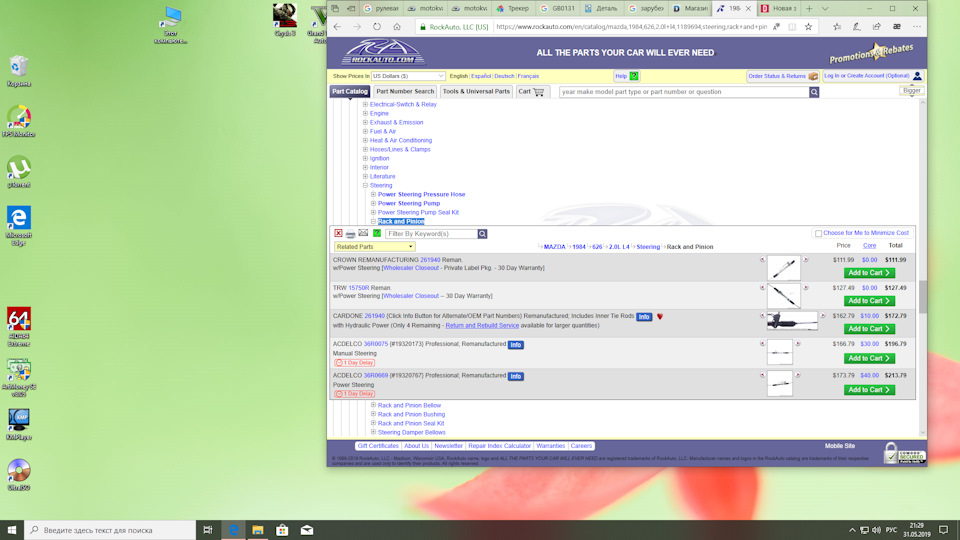Open Return and Rebuild Service link
The height and width of the screenshot is (540, 960).
482,326
